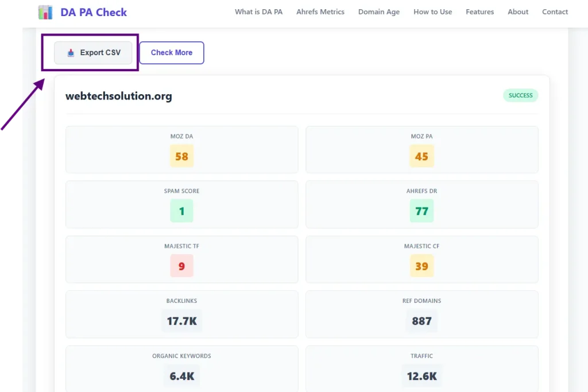Click the SPAM SCORE label
The width and height of the screenshot is (588, 392).
pyautogui.click(x=182, y=191)
